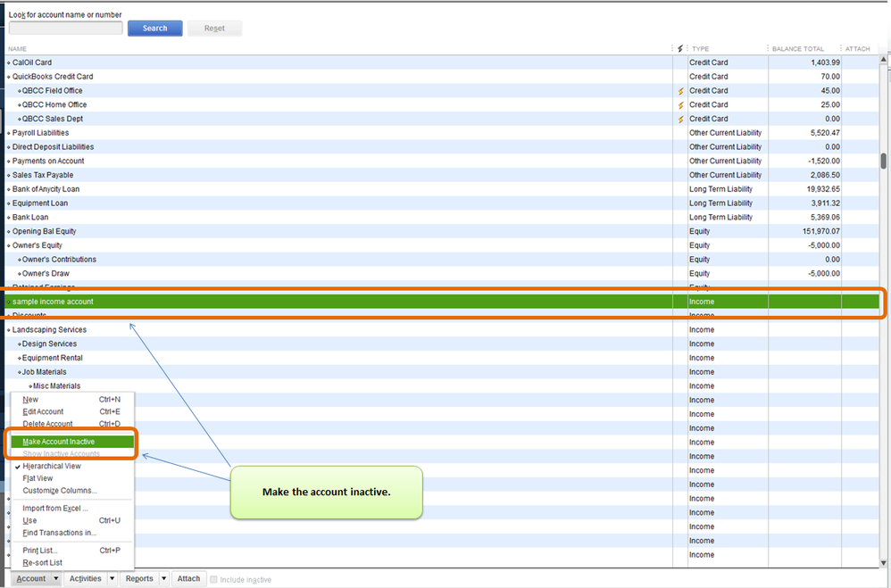The height and width of the screenshot is (588, 891).
Task: Select Sales Tax Payable account
Action: coord(442,175)
